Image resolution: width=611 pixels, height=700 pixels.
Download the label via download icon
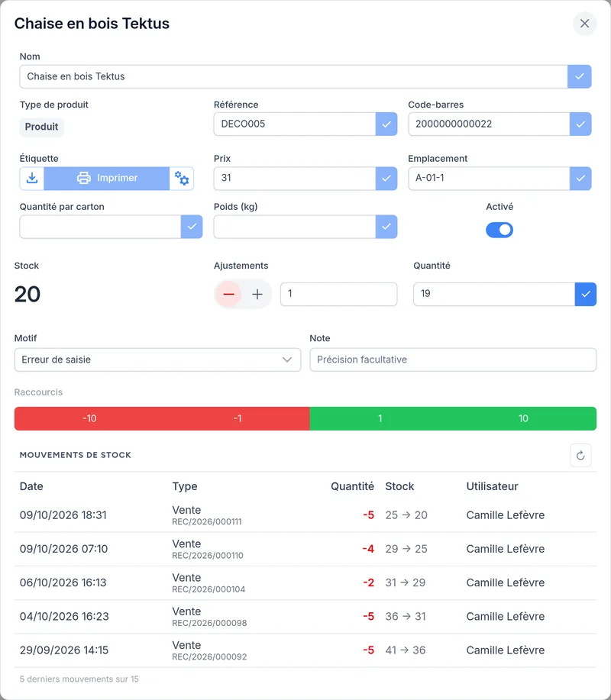coord(32,178)
